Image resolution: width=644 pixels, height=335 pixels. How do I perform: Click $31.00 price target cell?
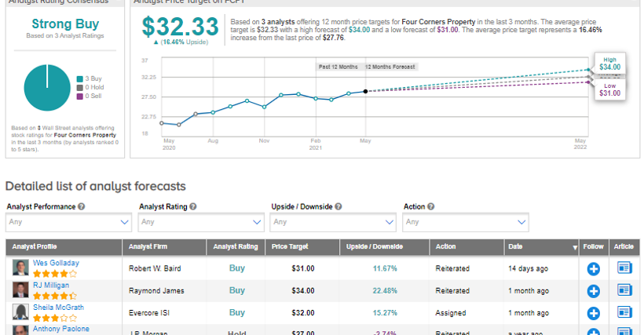click(x=303, y=268)
